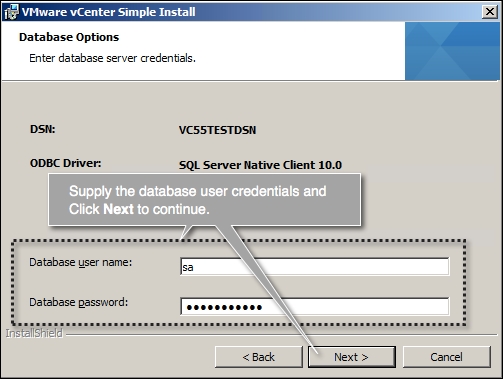
Task: Click the installer icon in title bar
Action: point(11,12)
